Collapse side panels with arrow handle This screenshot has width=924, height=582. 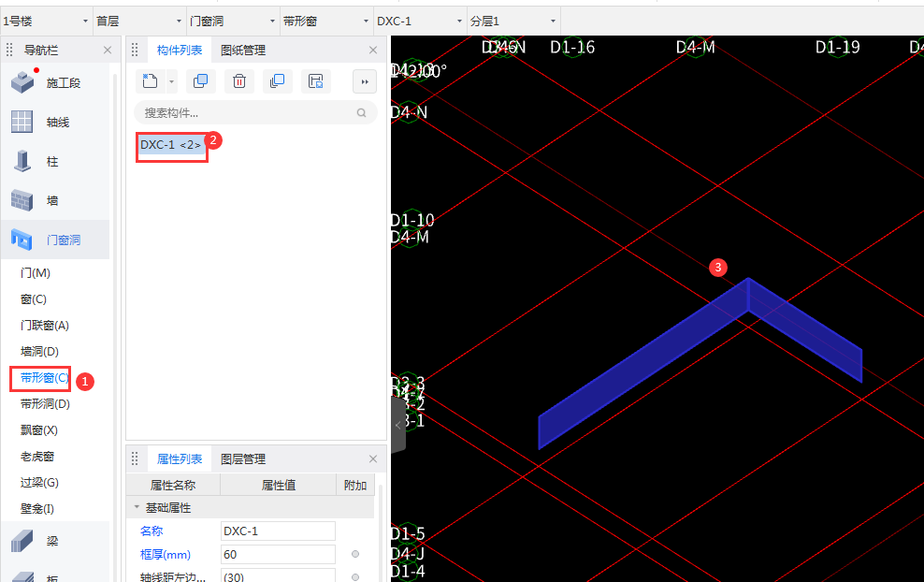click(x=398, y=425)
